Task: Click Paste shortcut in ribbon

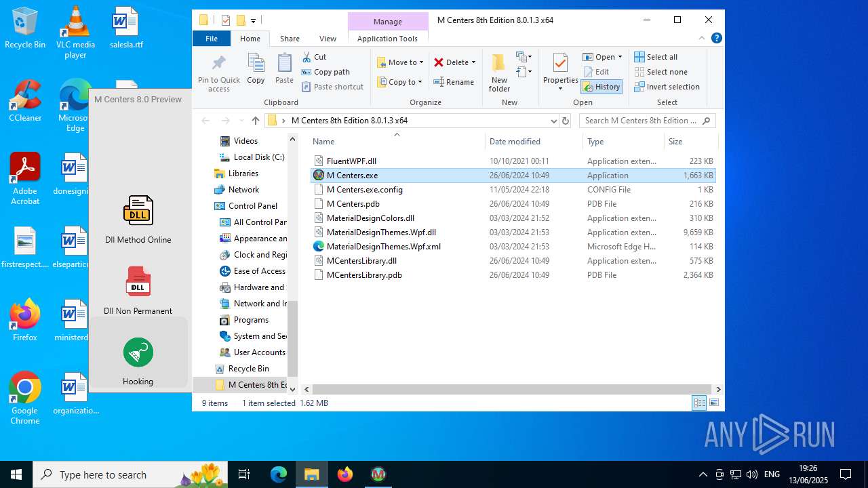Action: pos(333,87)
